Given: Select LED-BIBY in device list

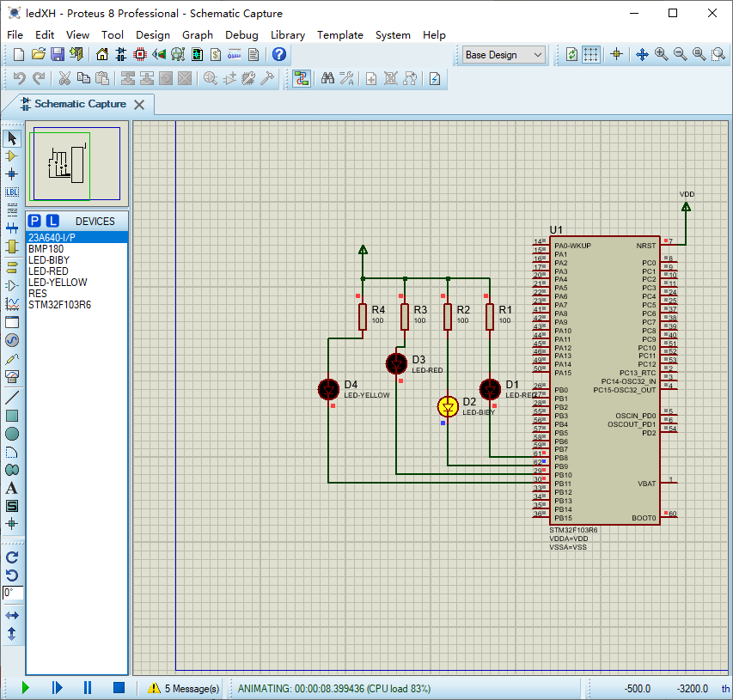Looking at the screenshot, I should point(76,259).
